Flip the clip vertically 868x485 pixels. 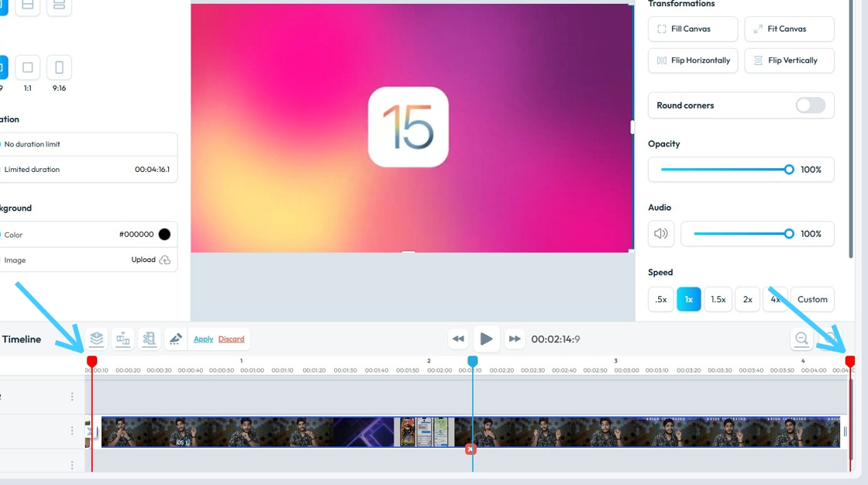(789, 60)
